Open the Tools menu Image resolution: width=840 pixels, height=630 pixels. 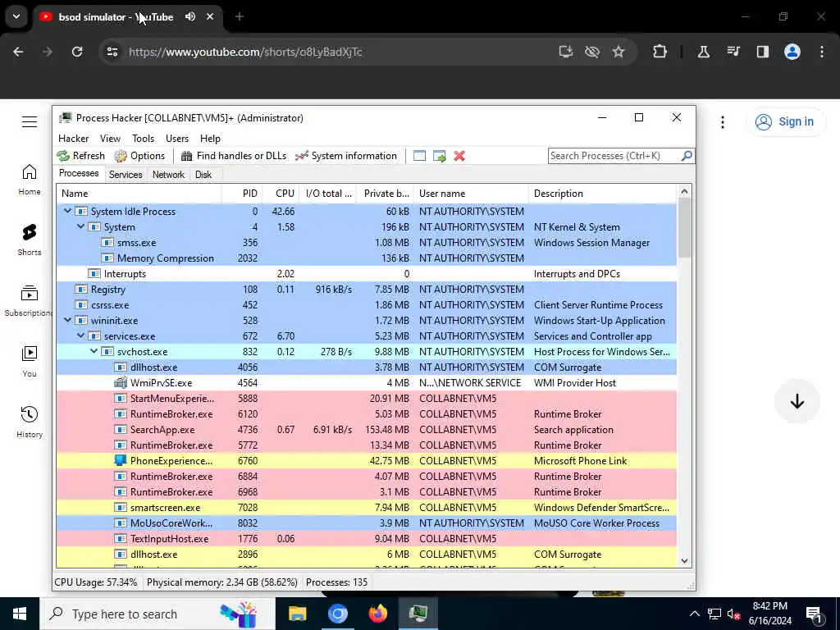coord(143,138)
